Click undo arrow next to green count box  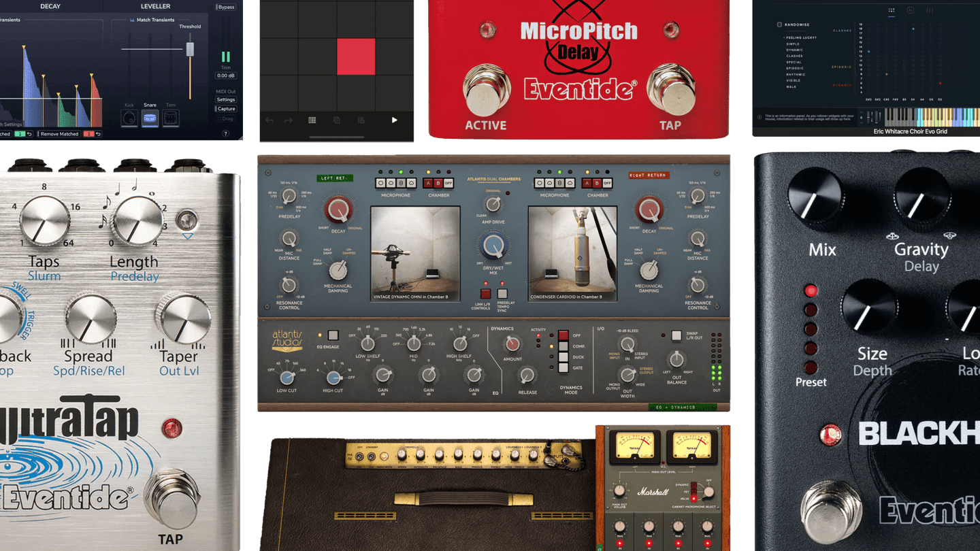[30, 134]
